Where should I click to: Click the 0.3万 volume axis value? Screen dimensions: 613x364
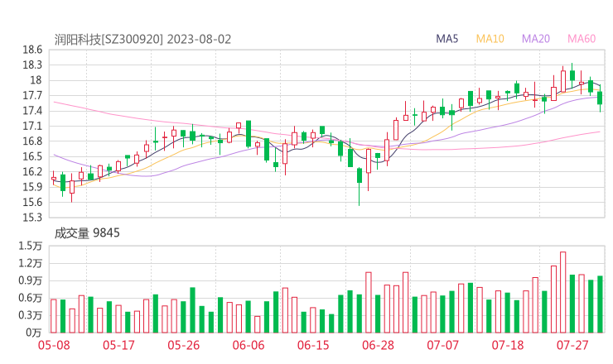click(x=30, y=315)
